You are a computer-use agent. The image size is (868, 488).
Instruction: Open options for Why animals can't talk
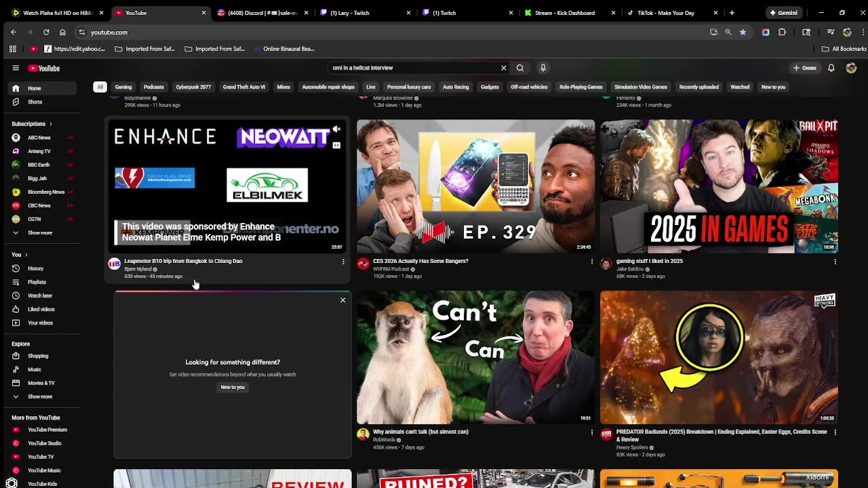591,432
